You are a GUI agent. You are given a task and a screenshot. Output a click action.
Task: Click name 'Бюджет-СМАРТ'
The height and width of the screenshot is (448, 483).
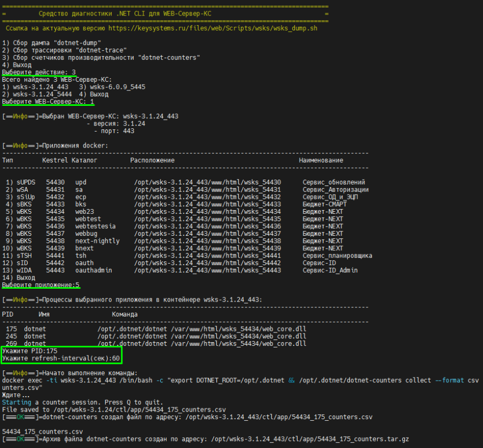tap(325, 204)
